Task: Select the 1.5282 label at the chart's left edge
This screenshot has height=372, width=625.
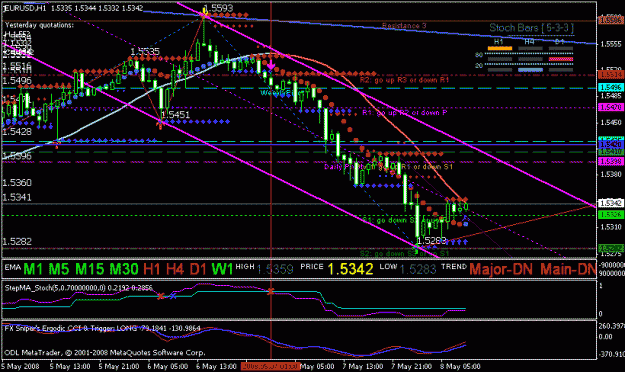Action: tap(17, 241)
